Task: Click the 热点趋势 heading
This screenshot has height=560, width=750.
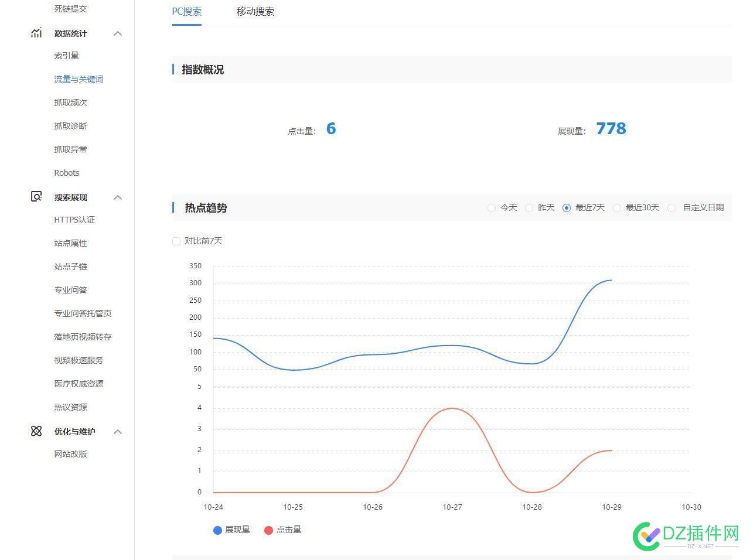Action: [206, 208]
